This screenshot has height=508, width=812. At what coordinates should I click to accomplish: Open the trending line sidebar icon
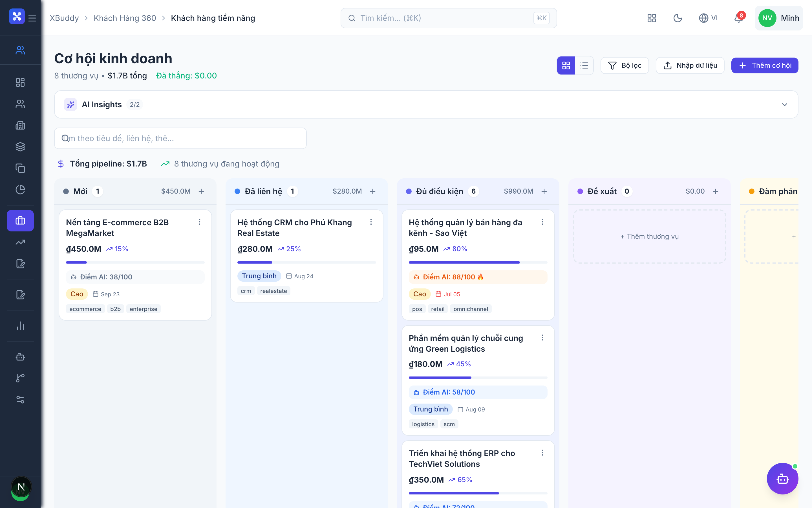(20, 242)
